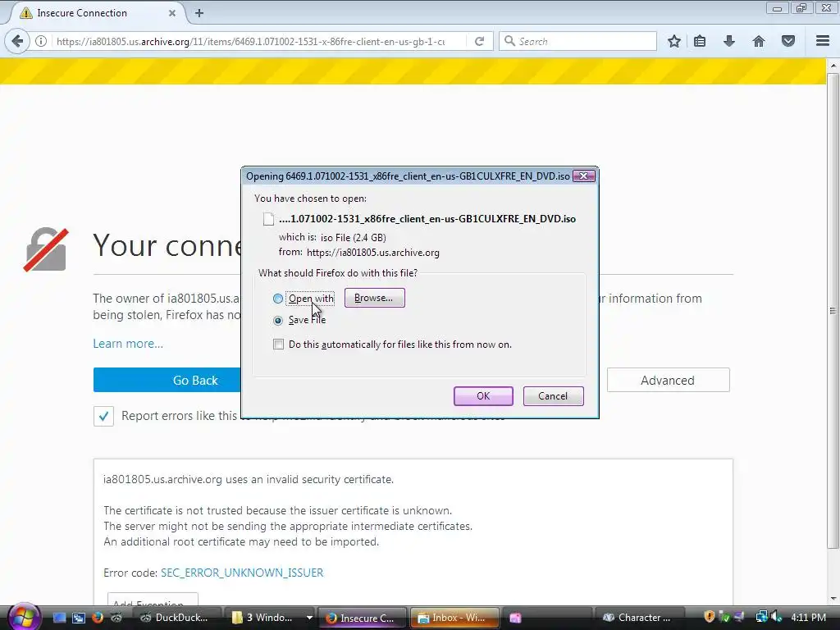Screen dimensions: 840x630
Task: Open the site information icon in address bar
Action: tap(41, 41)
